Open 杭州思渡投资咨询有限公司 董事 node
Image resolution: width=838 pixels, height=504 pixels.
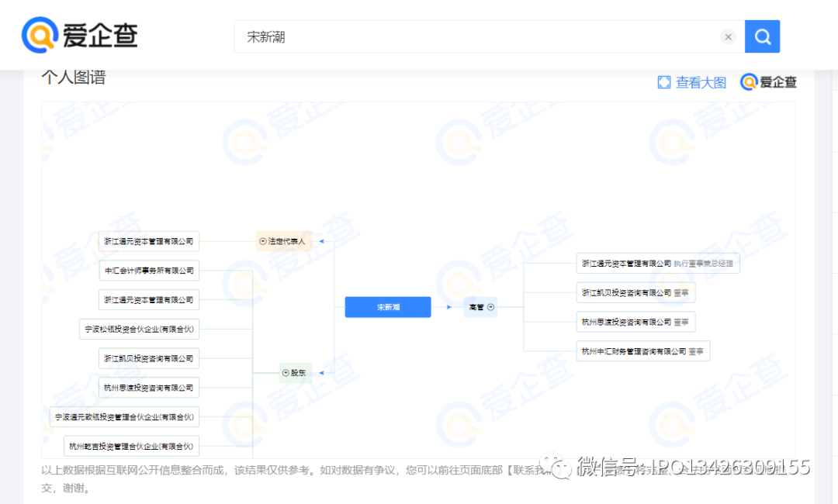point(636,322)
